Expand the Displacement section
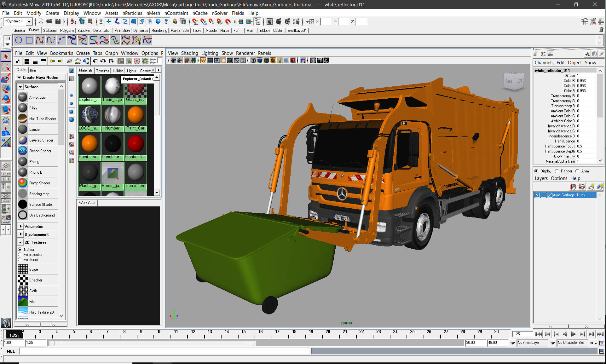This screenshot has width=606, height=364. tap(20, 234)
